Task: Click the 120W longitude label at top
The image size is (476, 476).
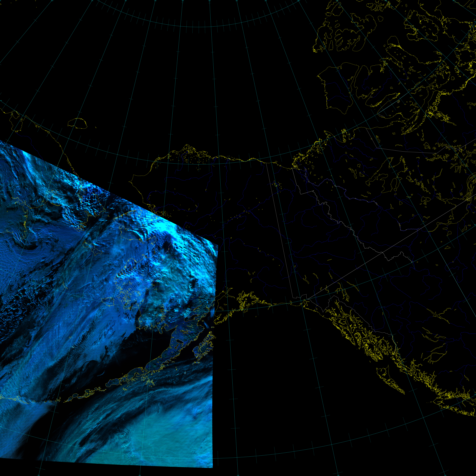Action: (x=298, y=1)
